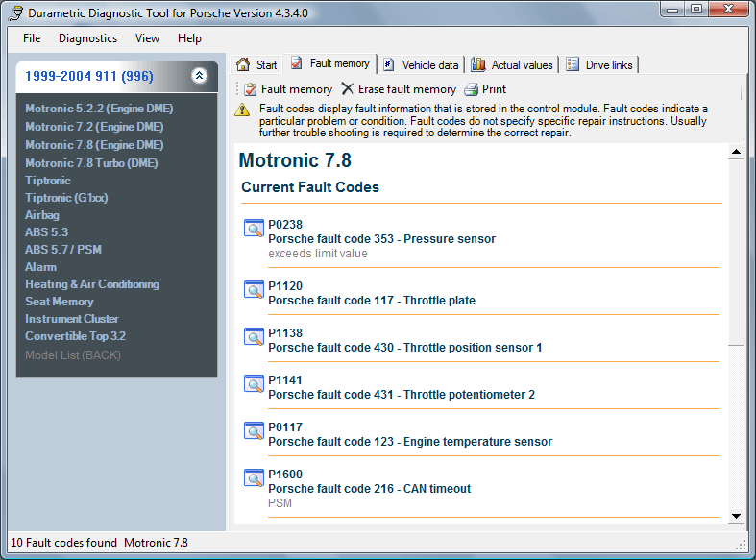This screenshot has height=560, width=756.
Task: Open Convertible Top 3.2 module
Action: [x=75, y=336]
